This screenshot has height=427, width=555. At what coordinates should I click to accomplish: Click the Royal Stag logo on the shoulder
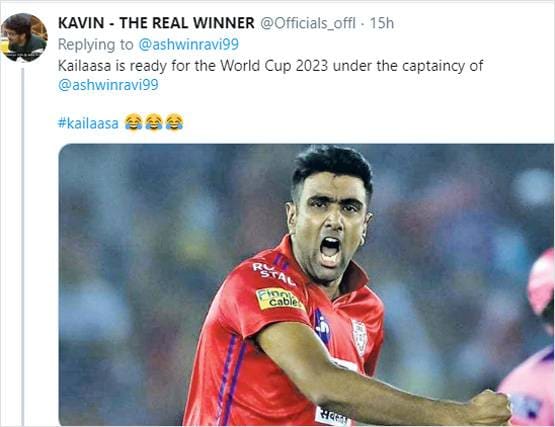click(274, 272)
